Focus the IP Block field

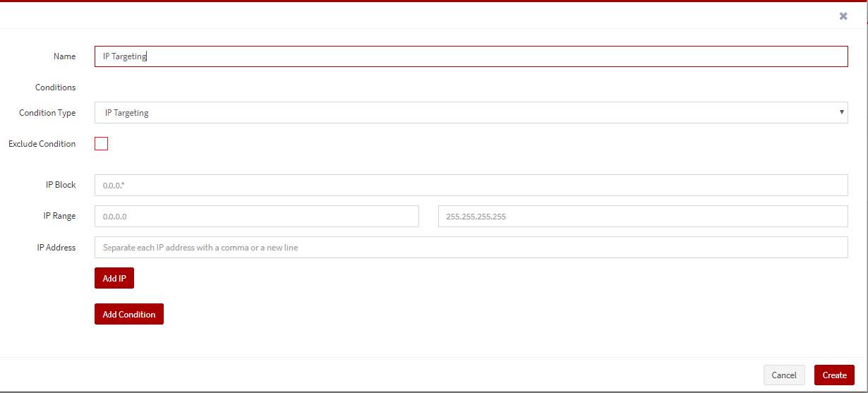[471, 185]
